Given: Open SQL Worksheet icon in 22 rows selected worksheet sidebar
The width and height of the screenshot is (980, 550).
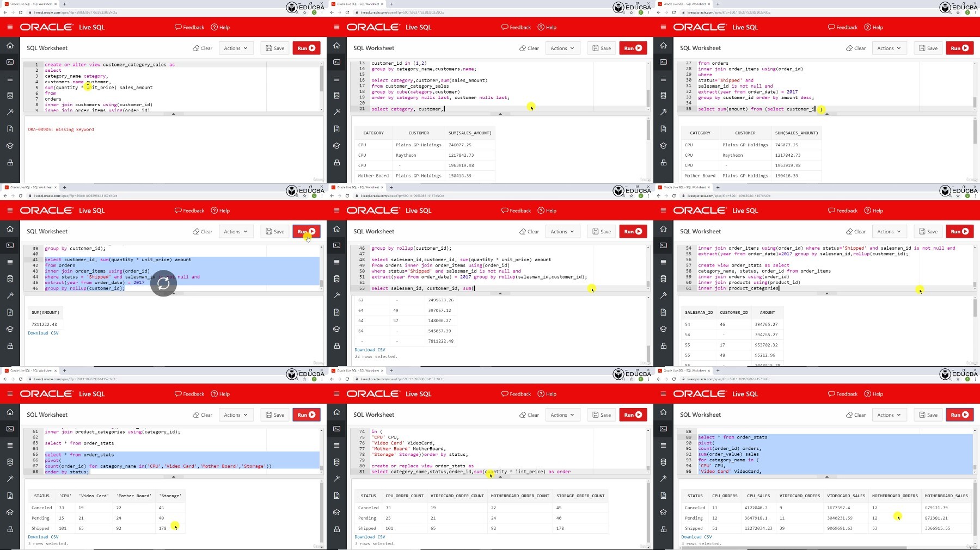Looking at the screenshot, I should click(336, 245).
